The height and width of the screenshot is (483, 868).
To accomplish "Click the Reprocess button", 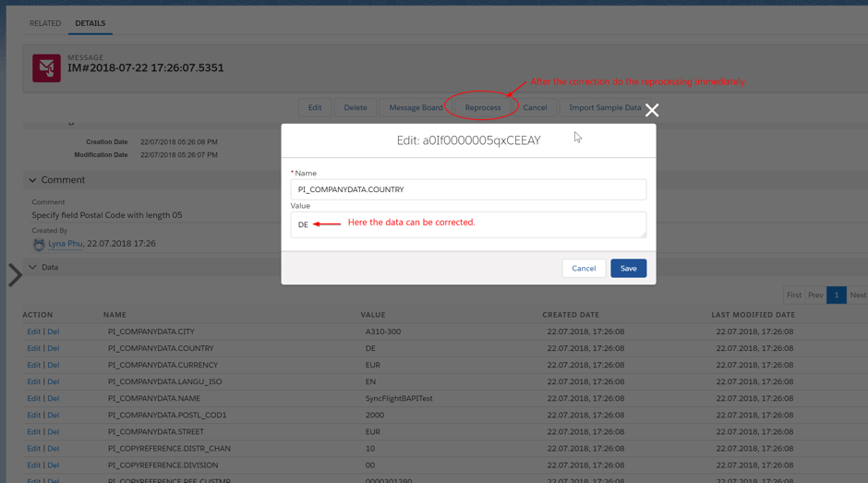I will (x=482, y=107).
